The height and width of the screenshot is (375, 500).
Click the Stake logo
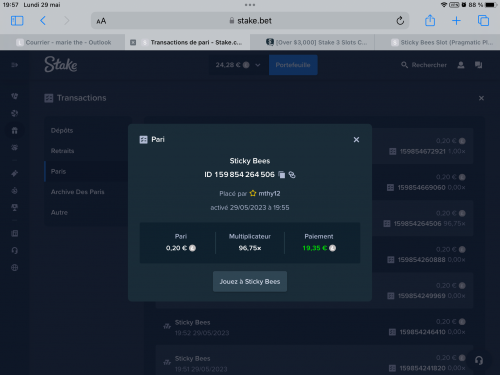(61, 64)
